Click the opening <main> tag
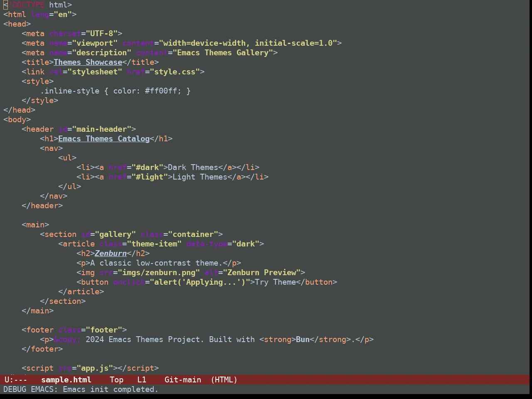 coord(35,225)
